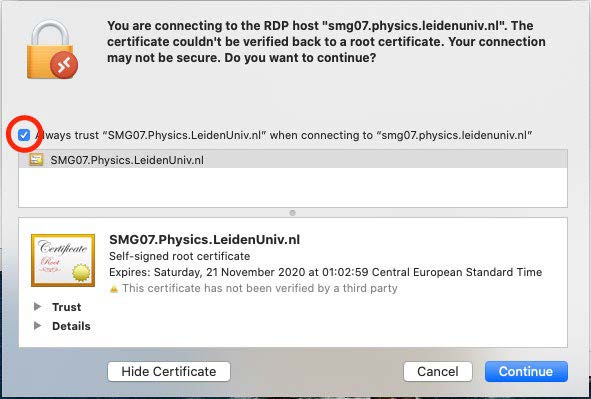Click the Hide Certificate button

tap(169, 371)
